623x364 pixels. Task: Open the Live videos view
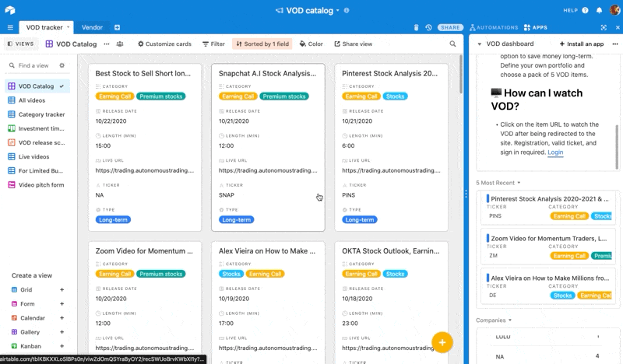pyautogui.click(x=37, y=157)
